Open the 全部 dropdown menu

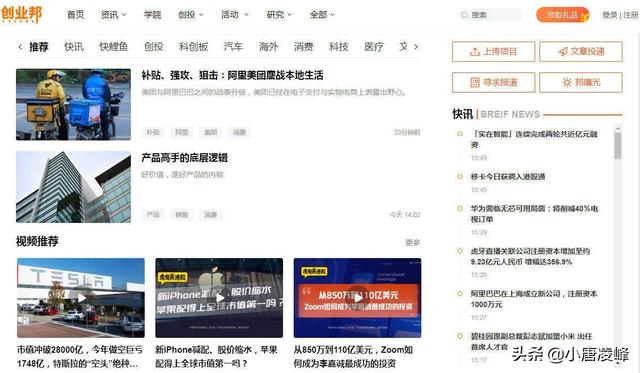(322, 15)
